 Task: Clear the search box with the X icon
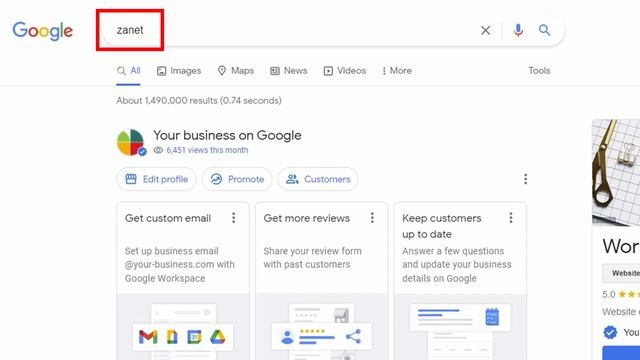(x=485, y=30)
